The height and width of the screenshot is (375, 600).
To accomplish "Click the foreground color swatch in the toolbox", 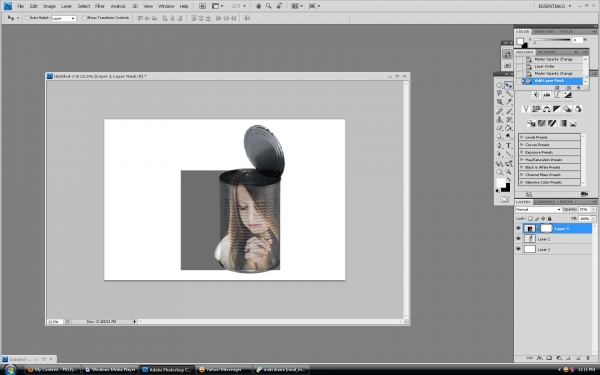I will 501,183.
